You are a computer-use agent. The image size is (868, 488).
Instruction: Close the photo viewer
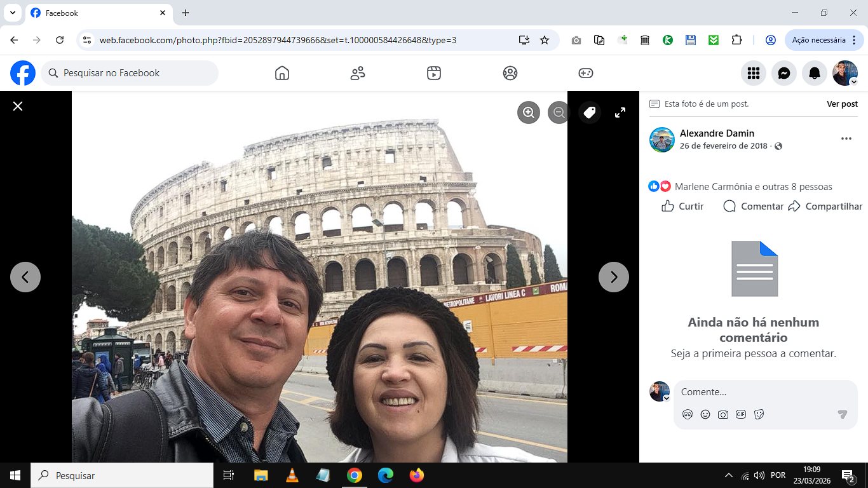[18, 106]
